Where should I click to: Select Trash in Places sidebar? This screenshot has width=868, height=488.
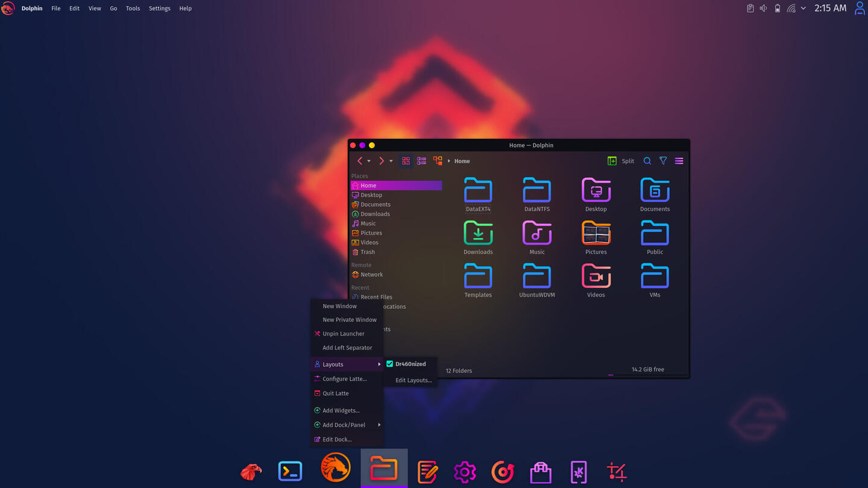tap(396, 252)
